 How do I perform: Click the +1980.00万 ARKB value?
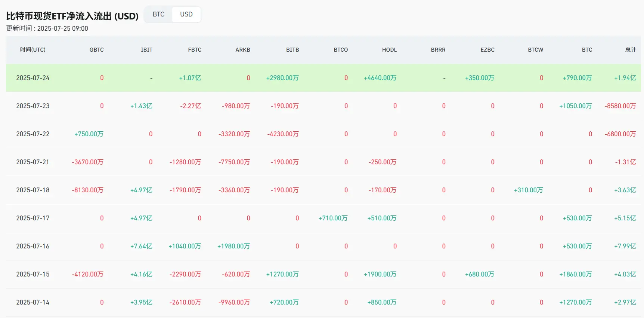pyautogui.click(x=234, y=246)
